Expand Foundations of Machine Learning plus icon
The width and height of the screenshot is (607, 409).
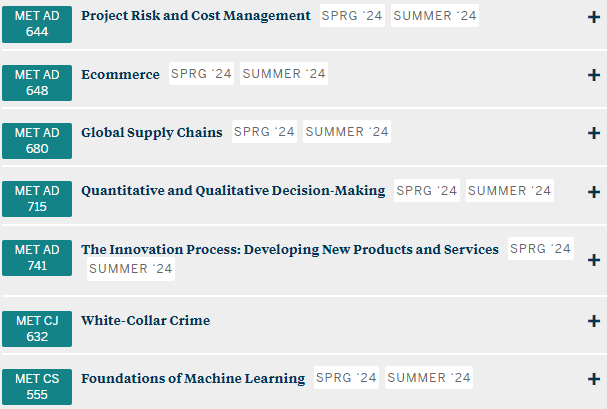593,379
